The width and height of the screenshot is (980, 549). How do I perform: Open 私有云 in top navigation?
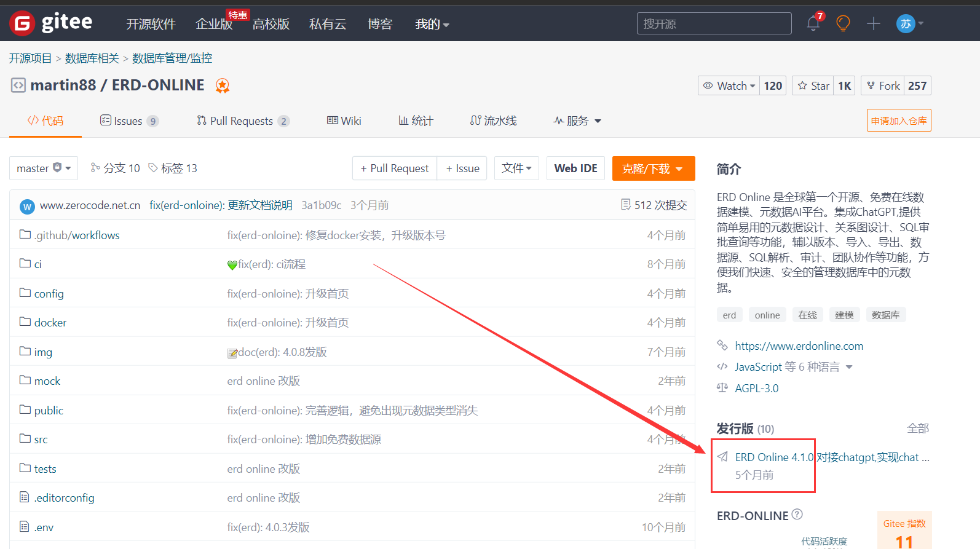(328, 24)
